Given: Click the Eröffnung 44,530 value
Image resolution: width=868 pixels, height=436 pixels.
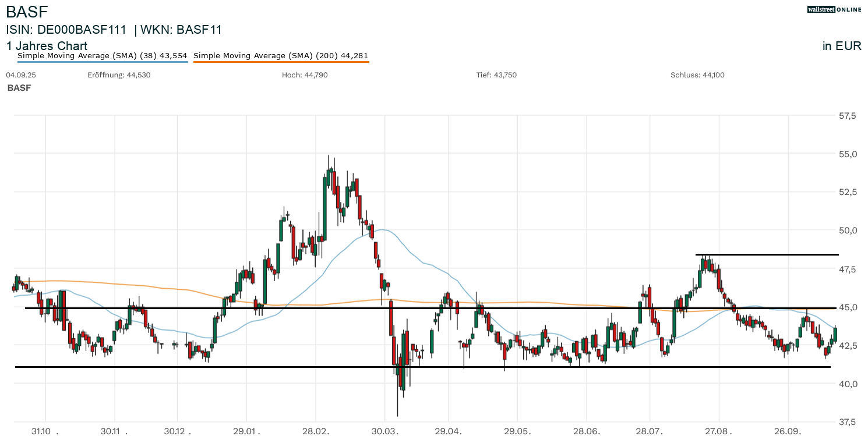Looking at the screenshot, I should click(119, 75).
